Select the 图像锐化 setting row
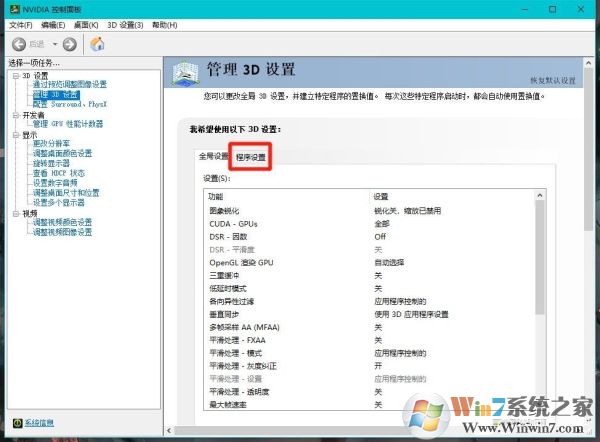The image size is (600, 442). [x=370, y=211]
